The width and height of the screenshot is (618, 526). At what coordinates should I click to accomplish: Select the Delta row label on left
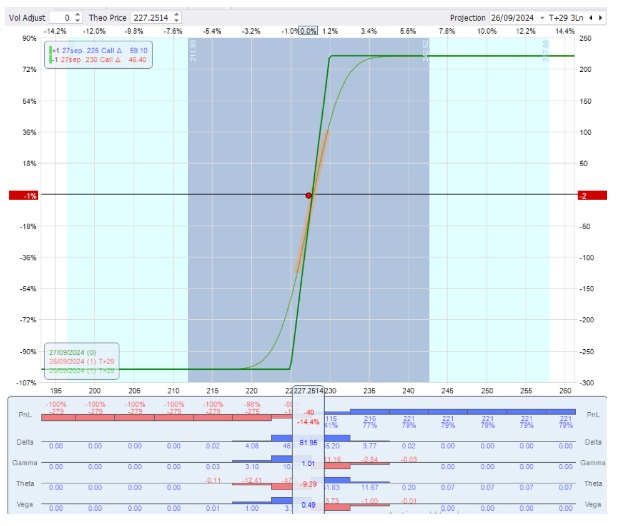pos(24,440)
